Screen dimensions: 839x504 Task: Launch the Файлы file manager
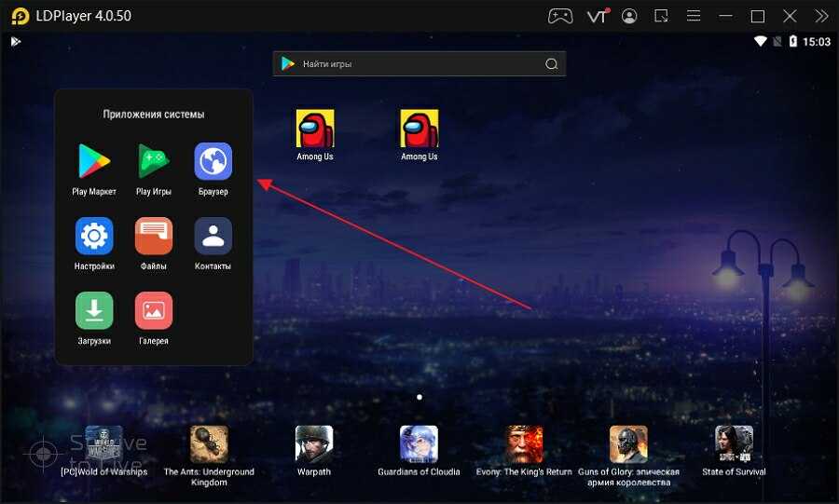tap(154, 236)
